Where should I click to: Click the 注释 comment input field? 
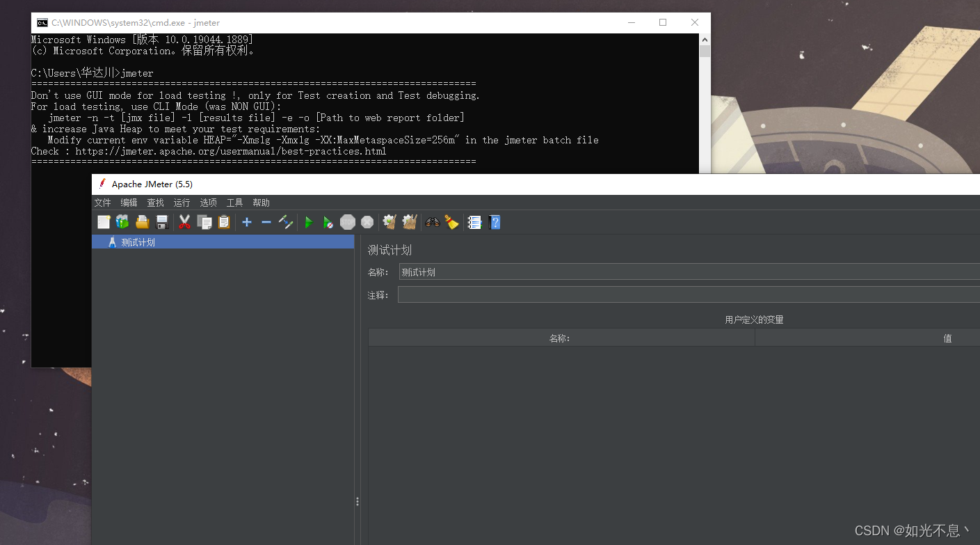click(x=689, y=295)
